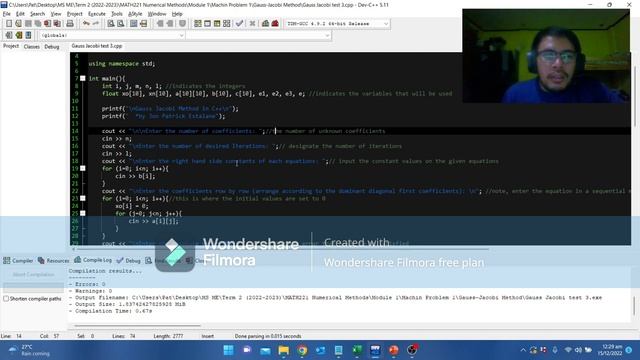The image size is (640, 360).
Task: Click the red Delete Profiling Information icon
Action: [x=275, y=24]
